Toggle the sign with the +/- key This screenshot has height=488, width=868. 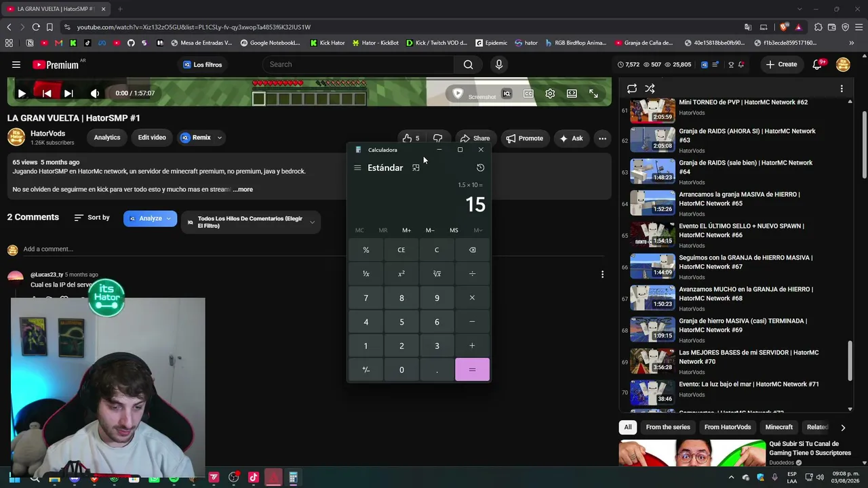[366, 370]
